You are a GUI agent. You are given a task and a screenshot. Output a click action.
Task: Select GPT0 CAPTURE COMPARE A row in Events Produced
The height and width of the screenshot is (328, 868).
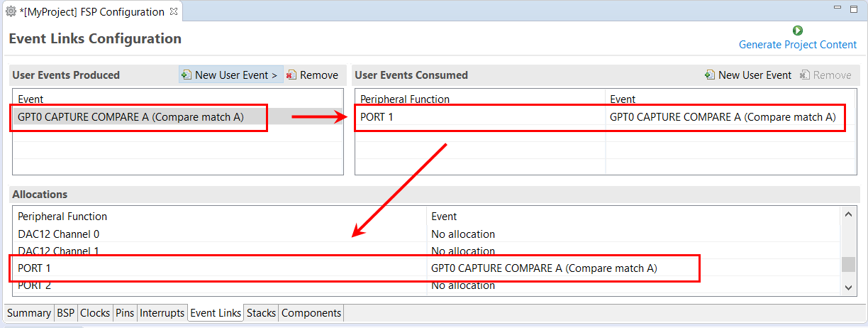(178, 117)
